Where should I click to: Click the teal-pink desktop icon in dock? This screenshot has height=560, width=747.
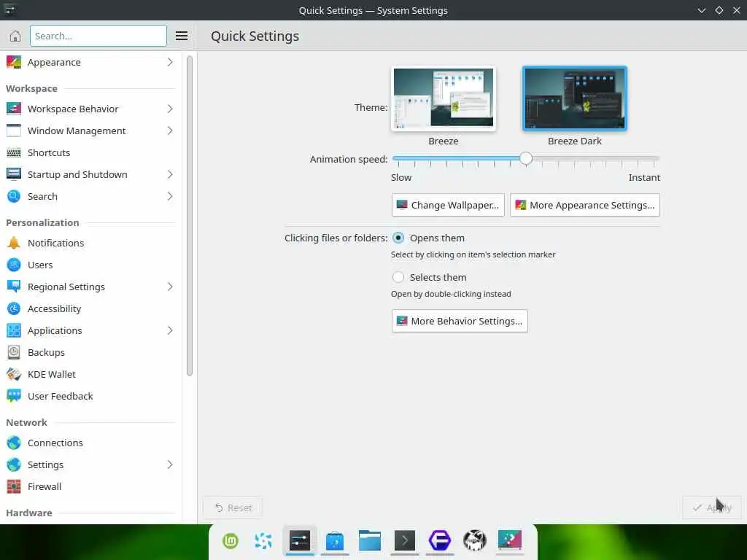click(x=510, y=541)
